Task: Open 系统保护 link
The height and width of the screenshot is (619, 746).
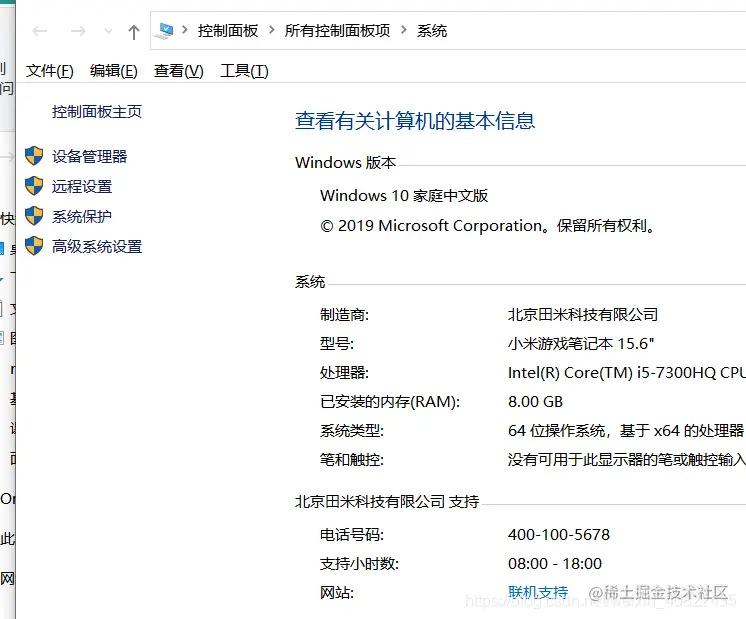Action: coord(82,216)
